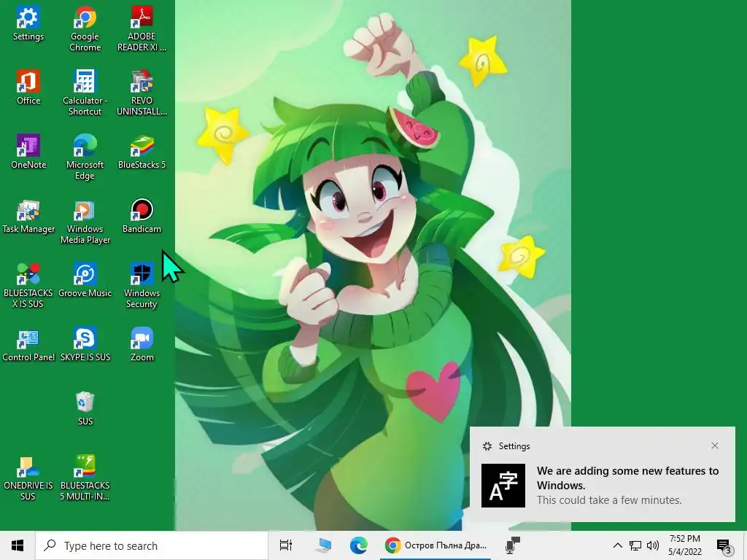Show hidden system tray icons
747x560 pixels.
pyautogui.click(x=617, y=545)
